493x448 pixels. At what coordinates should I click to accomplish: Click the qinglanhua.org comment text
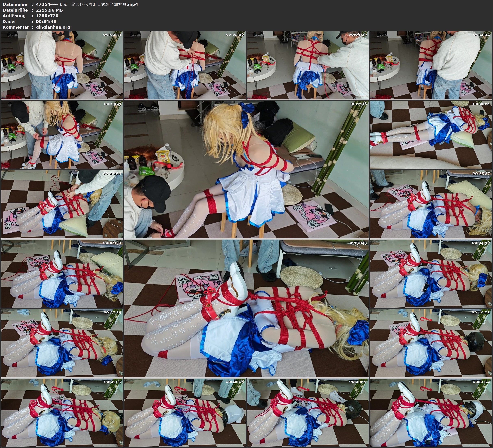[x=53, y=27]
